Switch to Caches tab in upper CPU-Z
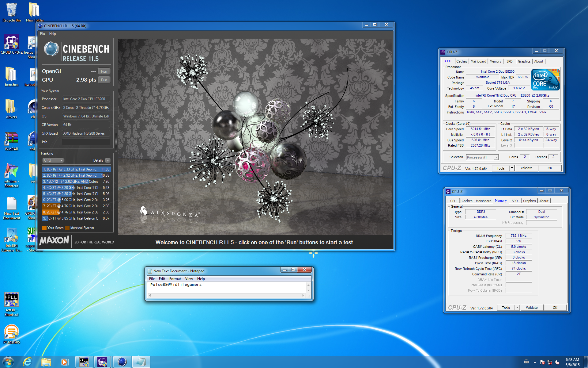 click(462, 61)
